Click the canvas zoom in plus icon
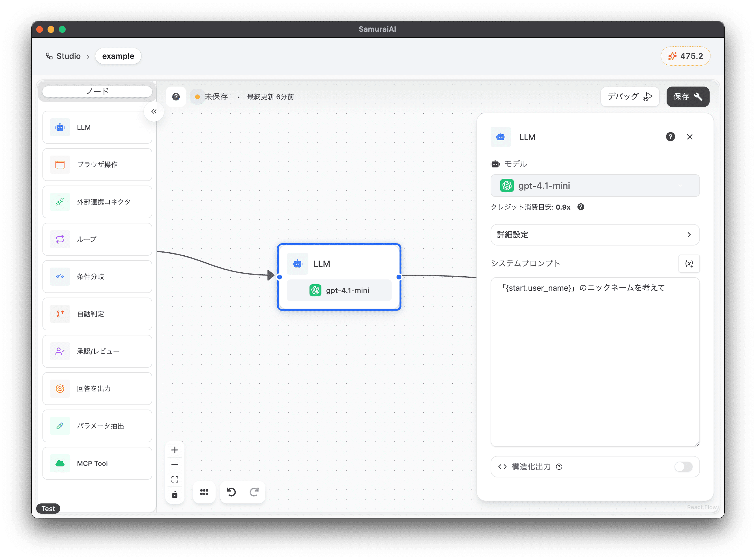 coord(175,450)
